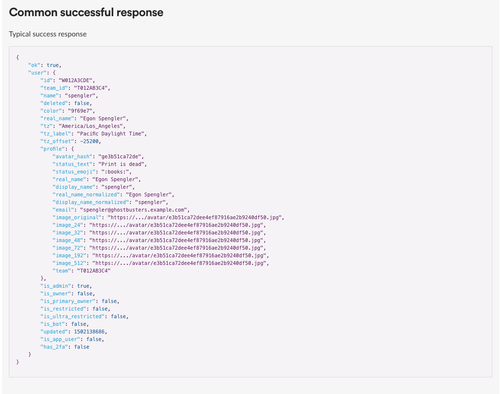500x394 pixels.
Task: Click the "team": "T012AB3C4" line
Action: click(81, 271)
